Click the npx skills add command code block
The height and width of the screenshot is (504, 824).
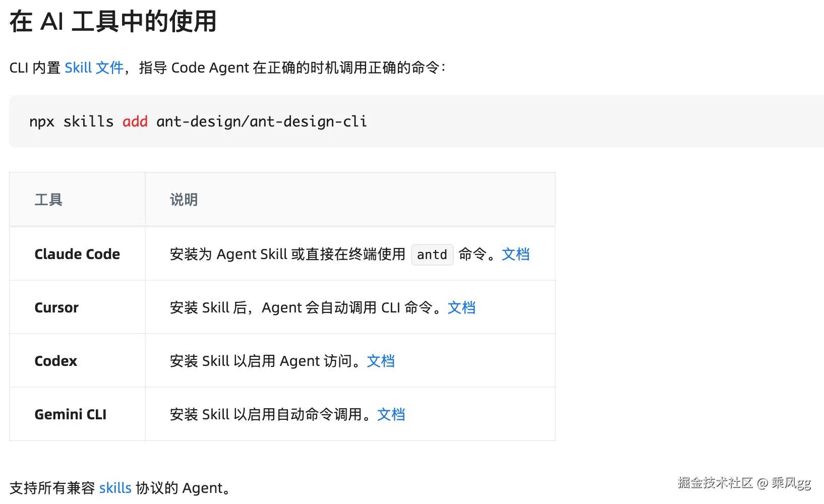(417, 121)
